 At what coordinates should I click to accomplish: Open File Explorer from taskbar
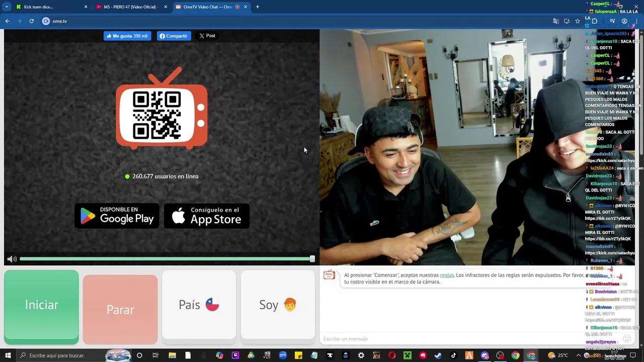point(172,355)
